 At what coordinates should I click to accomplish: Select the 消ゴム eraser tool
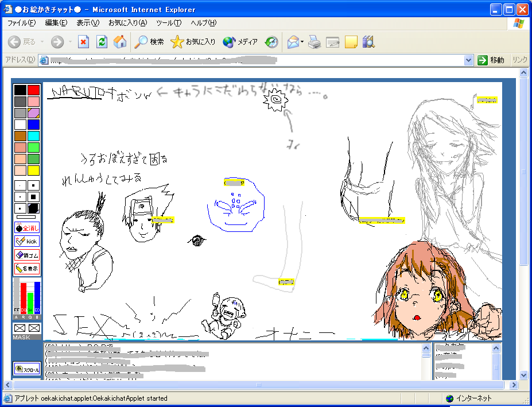[27, 255]
